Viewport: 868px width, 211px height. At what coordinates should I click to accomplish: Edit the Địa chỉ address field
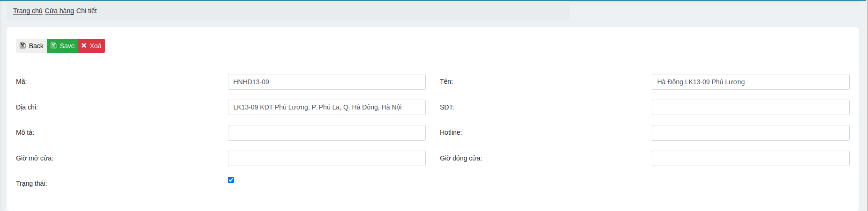point(326,107)
